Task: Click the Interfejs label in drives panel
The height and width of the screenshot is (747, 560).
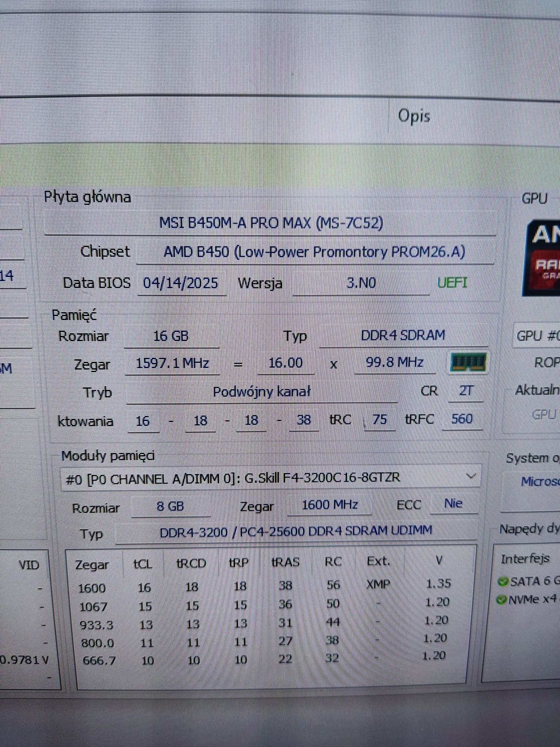Action: click(525, 559)
